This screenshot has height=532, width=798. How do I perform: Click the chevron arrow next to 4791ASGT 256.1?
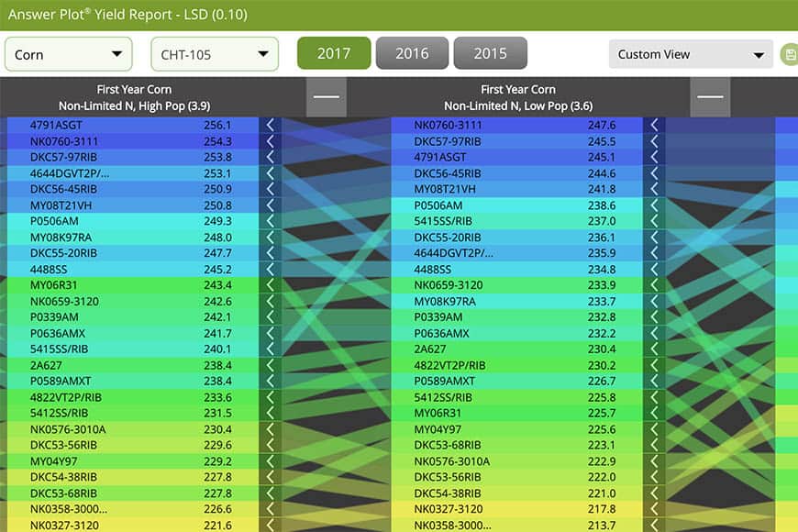pos(270,125)
